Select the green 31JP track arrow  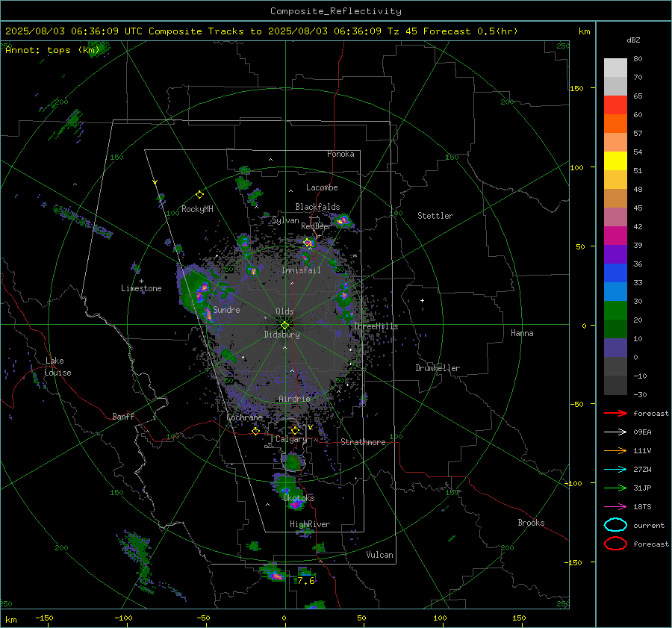[x=615, y=488]
